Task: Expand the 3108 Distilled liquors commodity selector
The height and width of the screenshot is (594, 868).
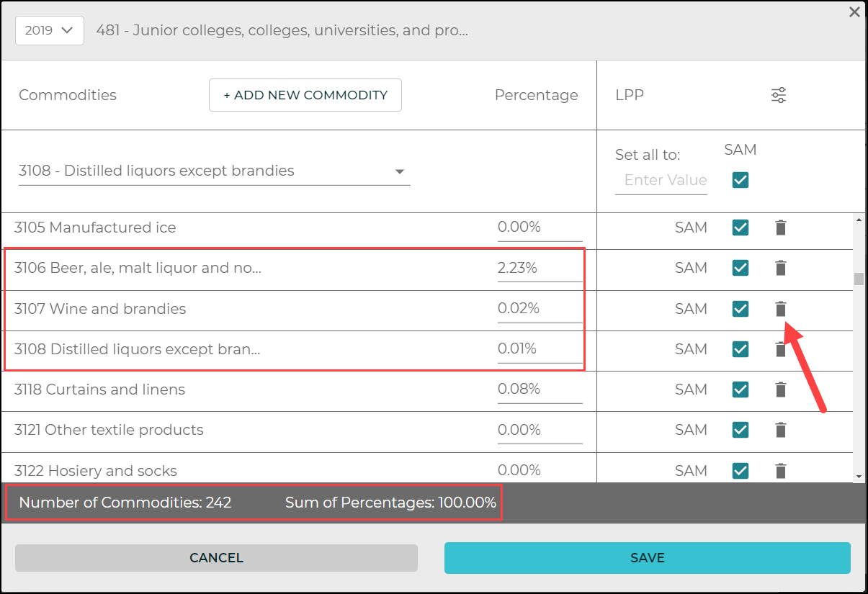Action: 215,171
